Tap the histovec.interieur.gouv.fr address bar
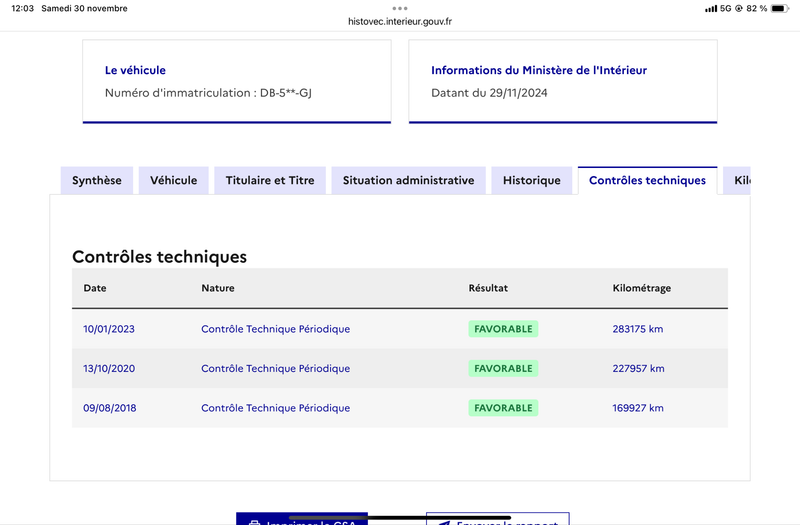800x525 pixels. pyautogui.click(x=400, y=21)
